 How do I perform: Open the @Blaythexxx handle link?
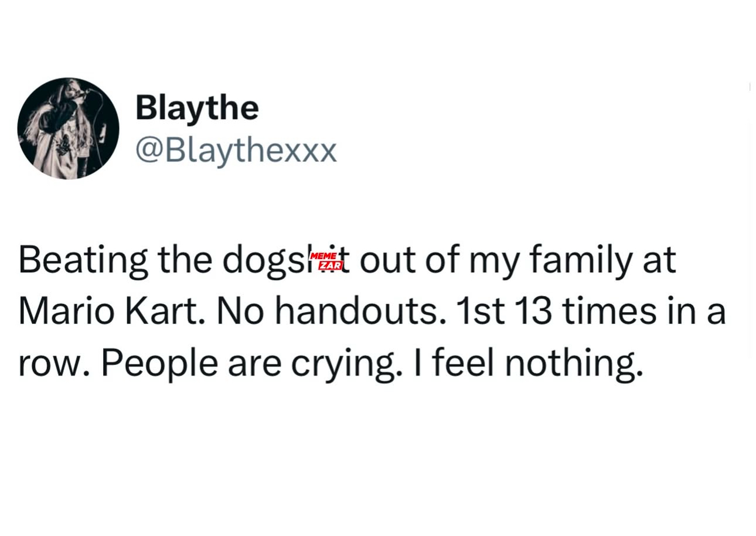click(x=236, y=151)
